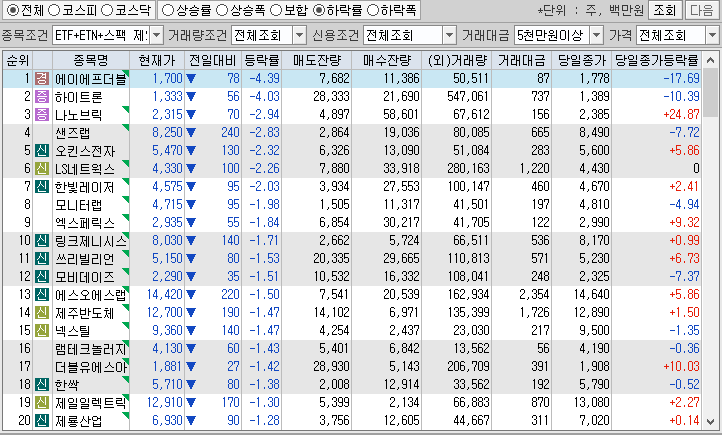
Task: Select the 코스피 radio button
Action: click(54, 10)
